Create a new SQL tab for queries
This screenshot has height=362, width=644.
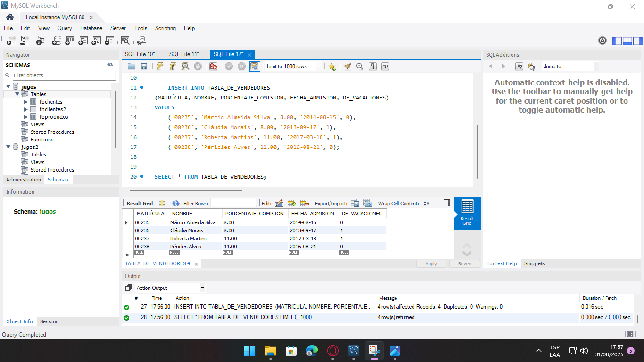11,41
